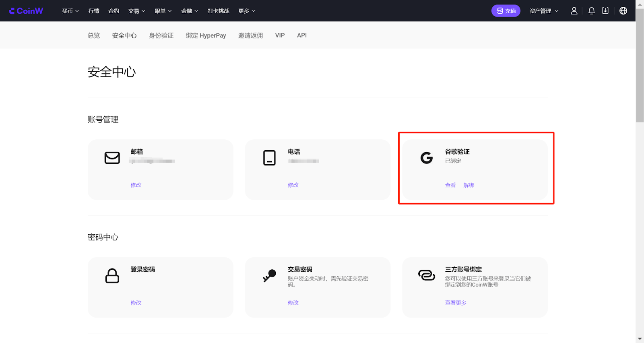Switch to the API tab

click(x=302, y=35)
